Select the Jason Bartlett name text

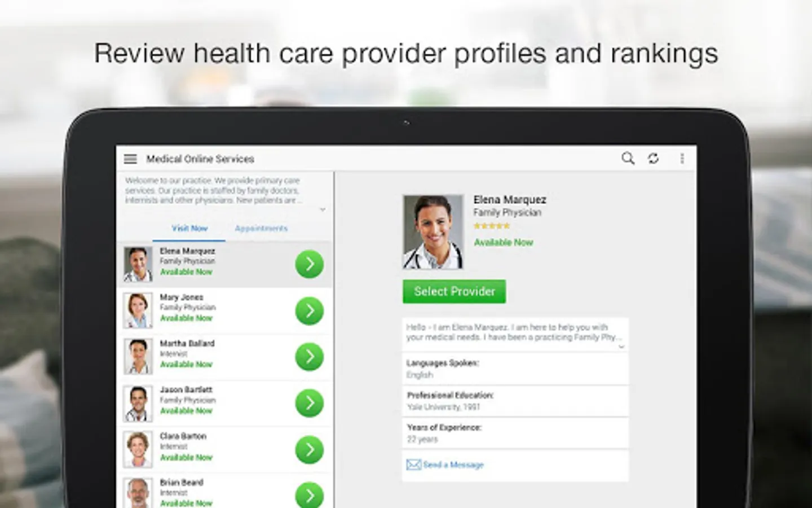[x=186, y=389]
